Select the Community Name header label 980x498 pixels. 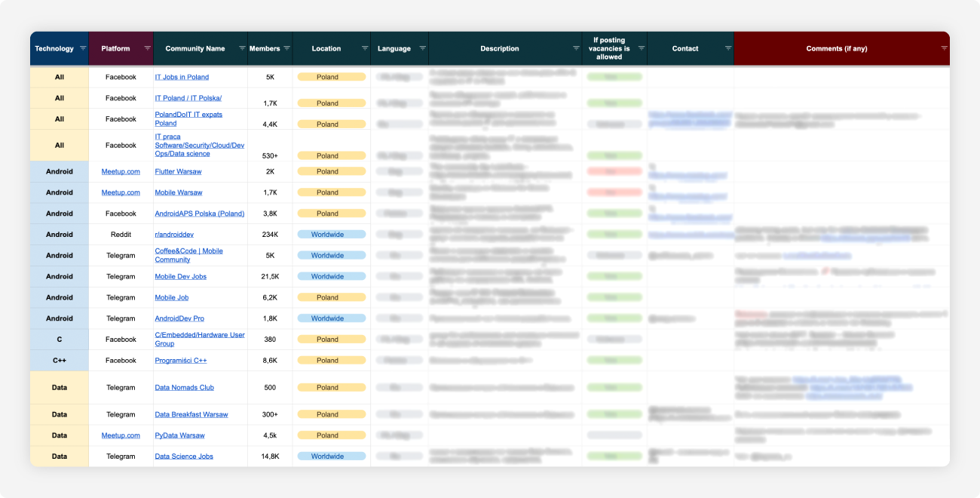coord(195,48)
